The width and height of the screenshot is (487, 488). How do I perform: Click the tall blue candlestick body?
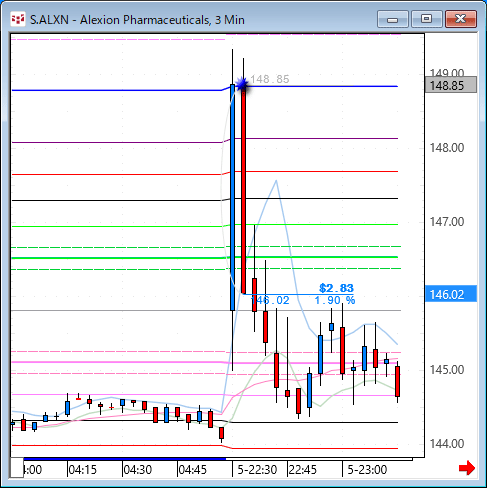point(232,198)
